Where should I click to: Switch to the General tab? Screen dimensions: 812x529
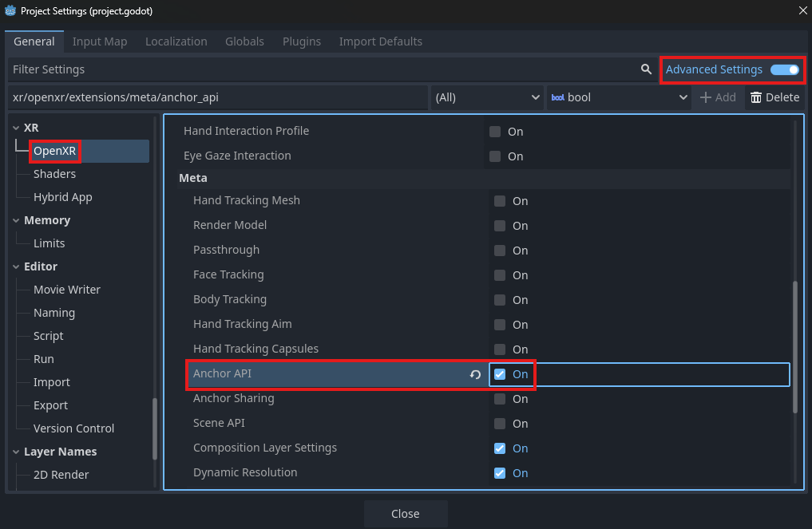click(x=34, y=41)
